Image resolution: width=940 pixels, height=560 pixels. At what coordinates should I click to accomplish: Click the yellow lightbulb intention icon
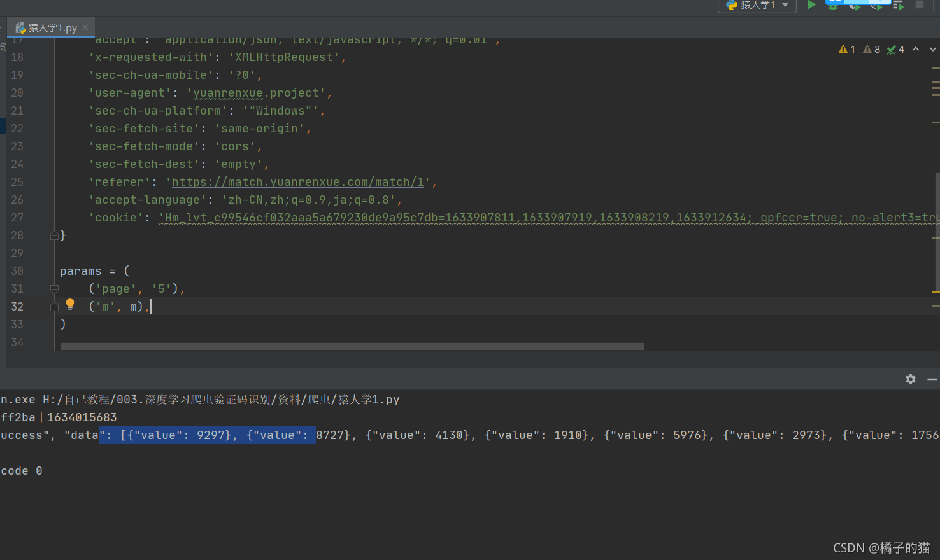70,304
